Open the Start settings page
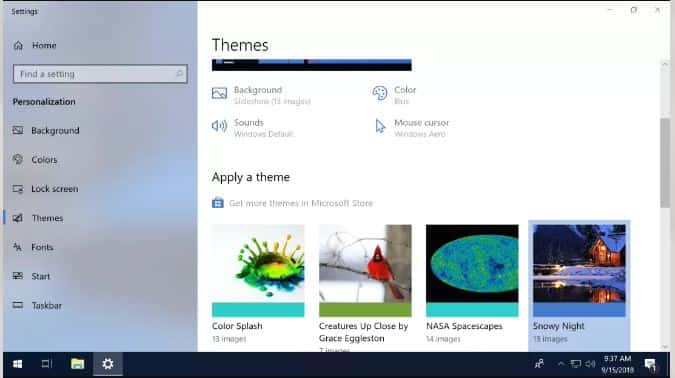675x378 pixels. (40, 276)
